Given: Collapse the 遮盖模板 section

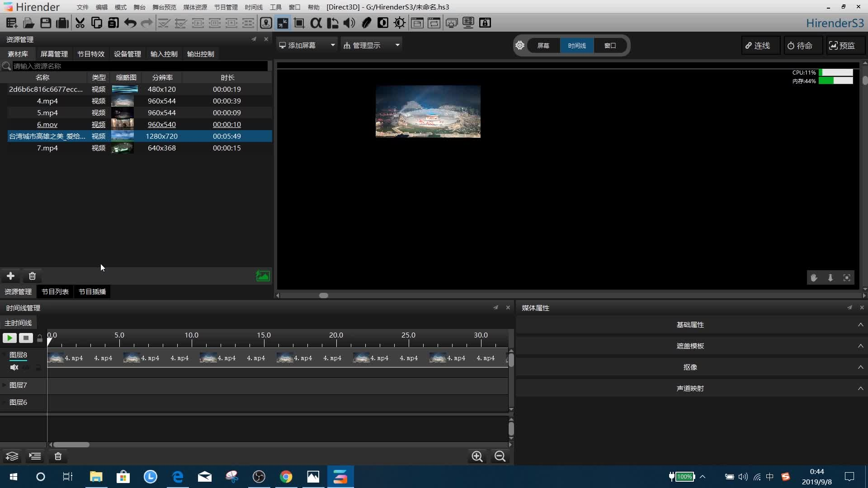Looking at the screenshot, I should (x=861, y=346).
